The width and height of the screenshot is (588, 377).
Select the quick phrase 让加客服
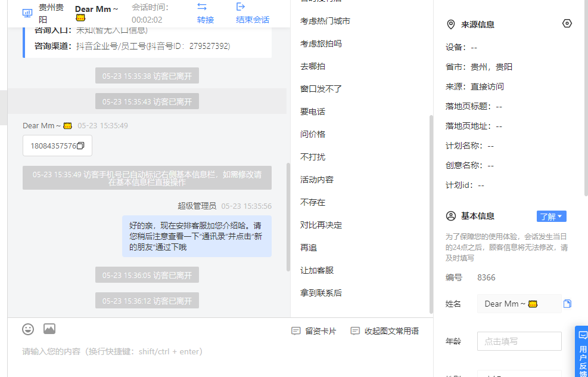317,270
